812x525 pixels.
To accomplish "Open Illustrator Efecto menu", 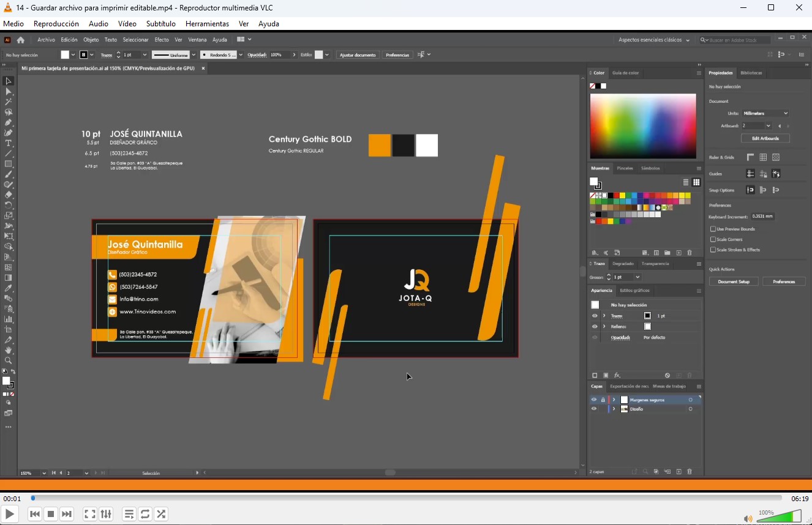I will coord(162,40).
